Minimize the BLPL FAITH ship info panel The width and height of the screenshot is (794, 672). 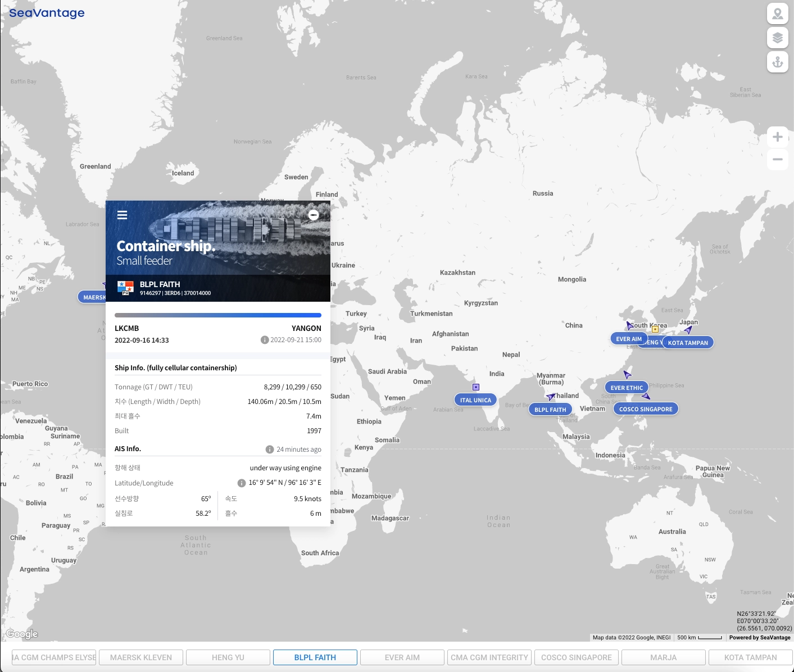tap(314, 215)
